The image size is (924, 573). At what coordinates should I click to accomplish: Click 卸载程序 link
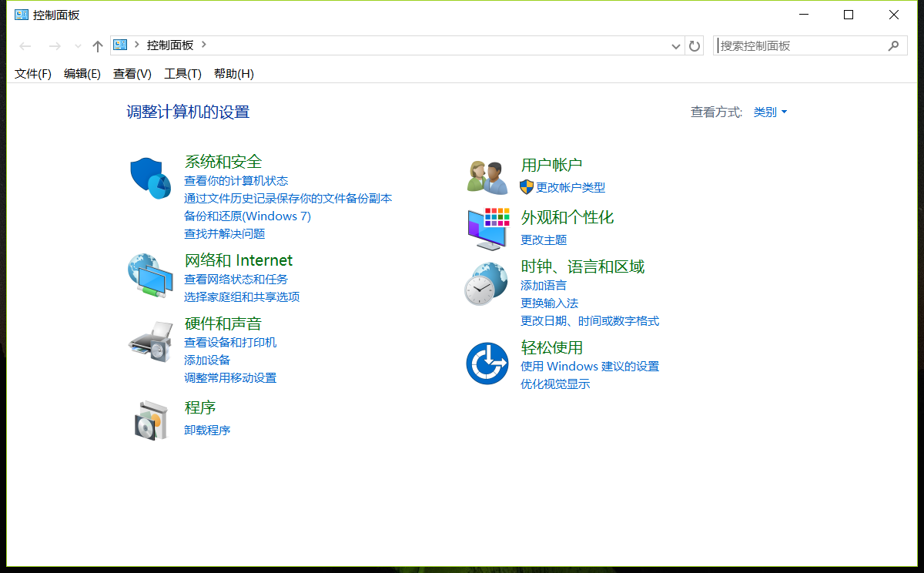coord(207,431)
